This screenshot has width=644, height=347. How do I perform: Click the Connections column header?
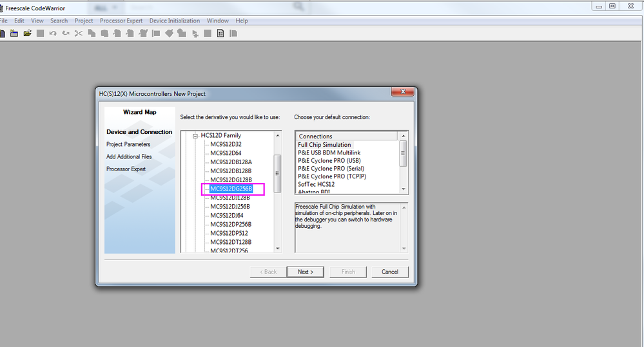pyautogui.click(x=347, y=136)
